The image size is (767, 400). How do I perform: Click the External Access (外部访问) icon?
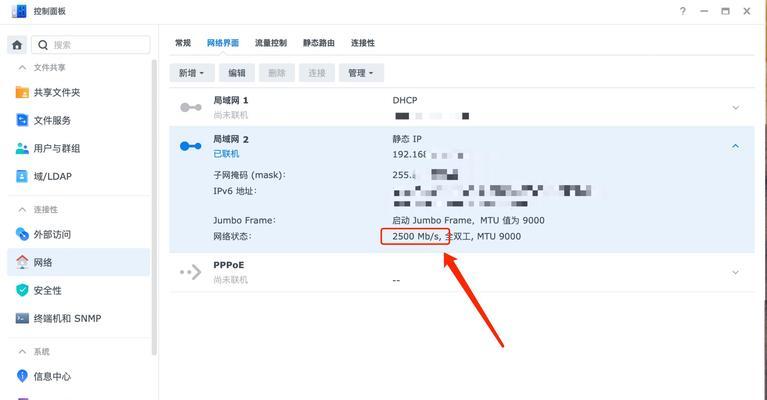point(22,234)
